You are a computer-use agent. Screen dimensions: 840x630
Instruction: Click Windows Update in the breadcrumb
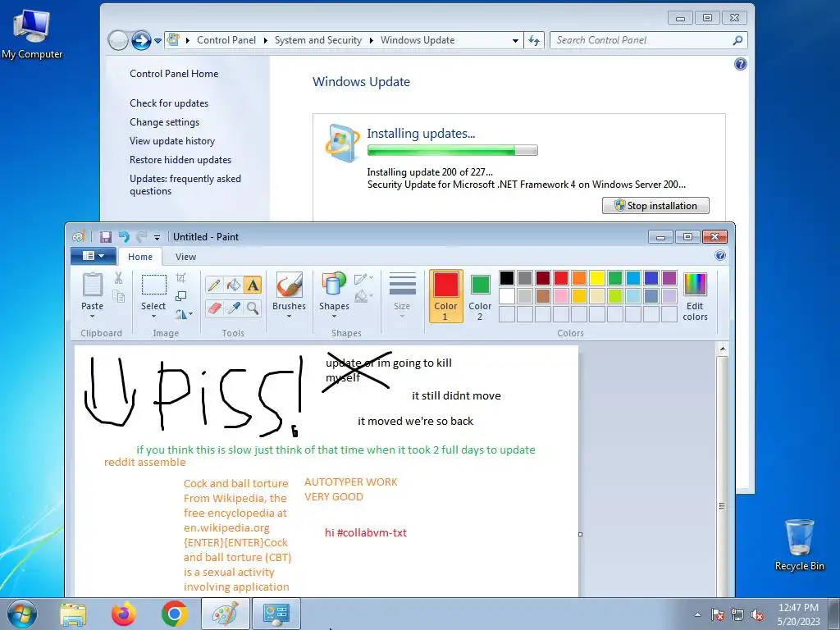418,40
